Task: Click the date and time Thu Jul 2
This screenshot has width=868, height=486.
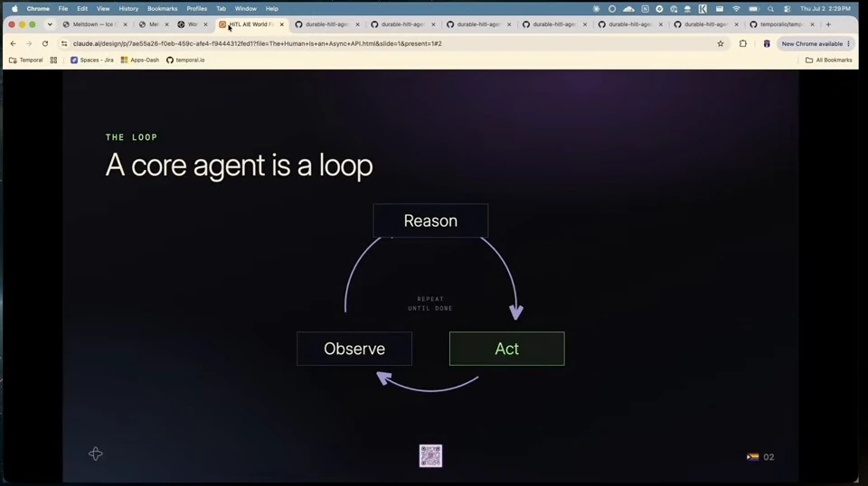Action: tap(826, 9)
